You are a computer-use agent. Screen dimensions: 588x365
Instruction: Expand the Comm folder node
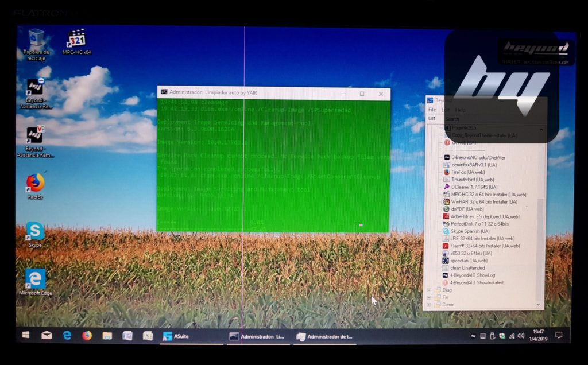(429, 305)
